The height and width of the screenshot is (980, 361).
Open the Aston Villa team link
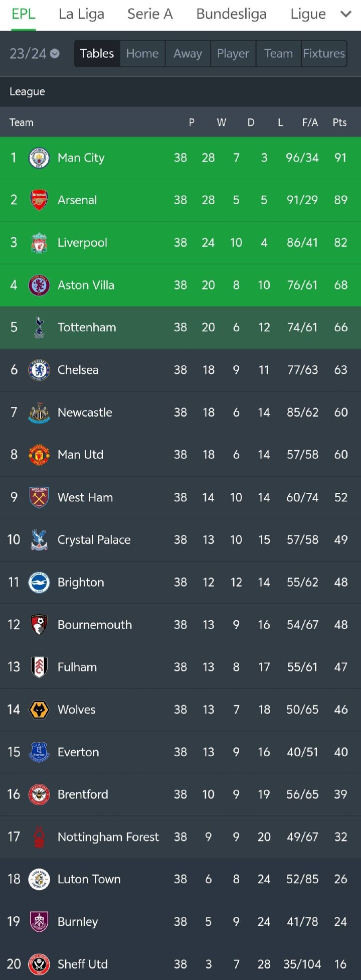coord(86,285)
